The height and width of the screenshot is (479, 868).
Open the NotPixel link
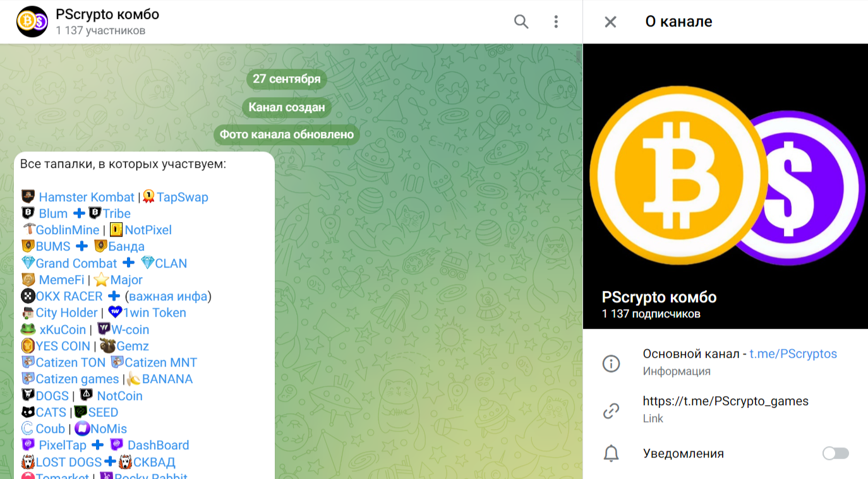click(148, 230)
